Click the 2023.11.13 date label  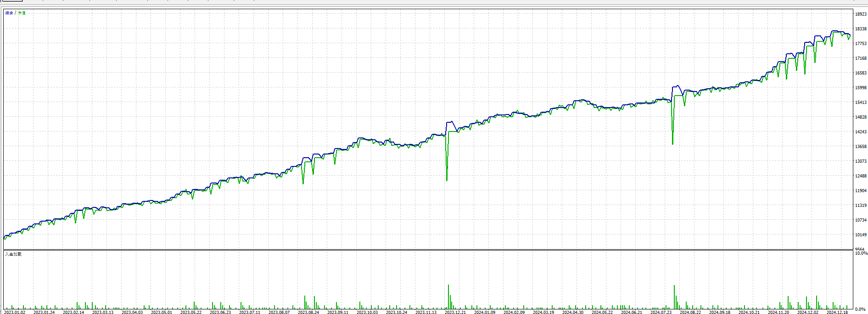tap(426, 312)
